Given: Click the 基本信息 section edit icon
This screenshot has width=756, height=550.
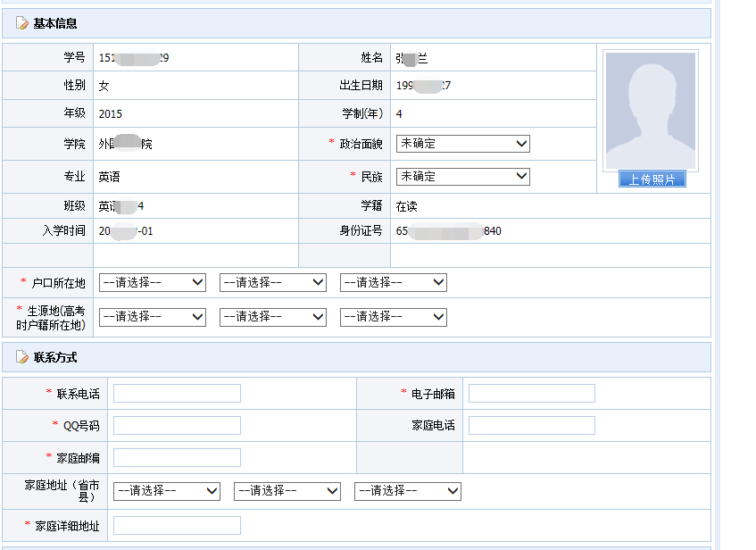Looking at the screenshot, I should click(x=22, y=23).
